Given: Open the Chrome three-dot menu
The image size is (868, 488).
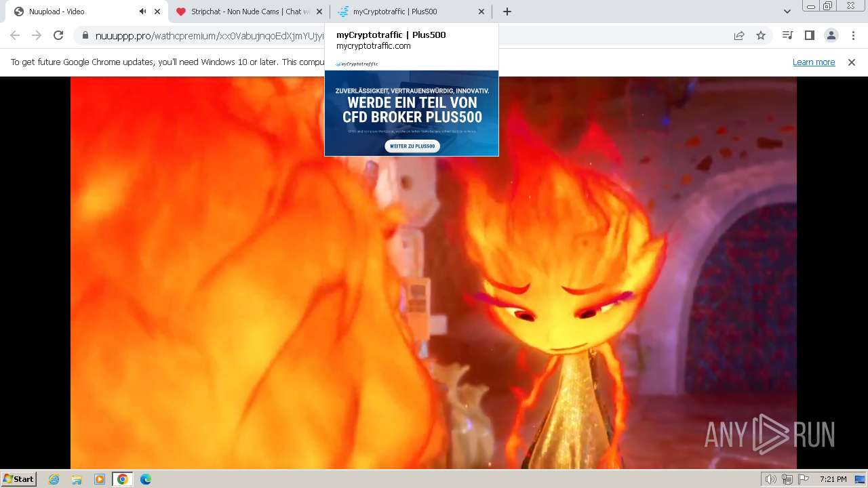Looking at the screenshot, I should tap(853, 35).
